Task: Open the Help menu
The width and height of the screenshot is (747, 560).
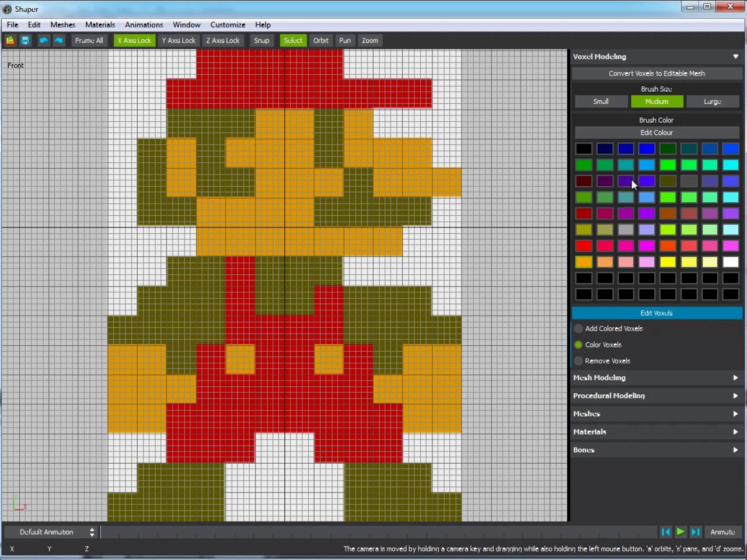Action: click(263, 24)
